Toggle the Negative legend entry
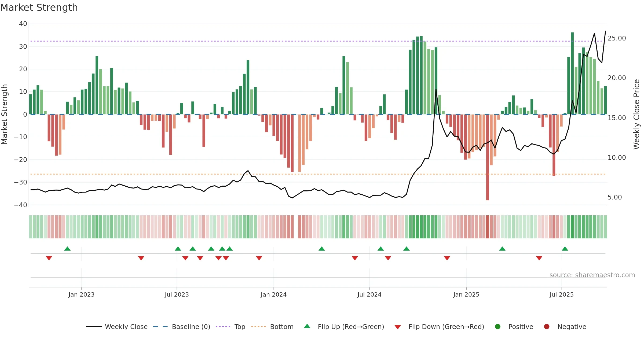 [x=565, y=327]
